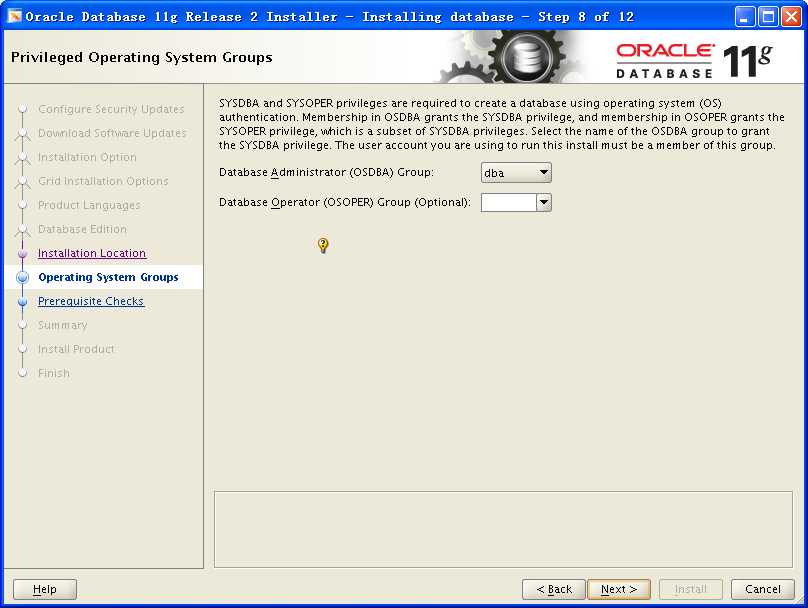808x608 pixels.
Task: Click the Installation Option step
Action: [87, 157]
